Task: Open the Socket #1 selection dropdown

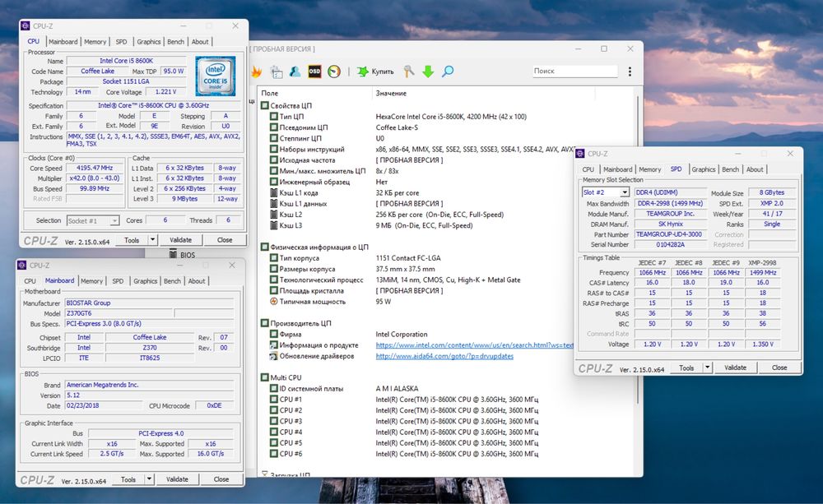Action: coord(91,220)
